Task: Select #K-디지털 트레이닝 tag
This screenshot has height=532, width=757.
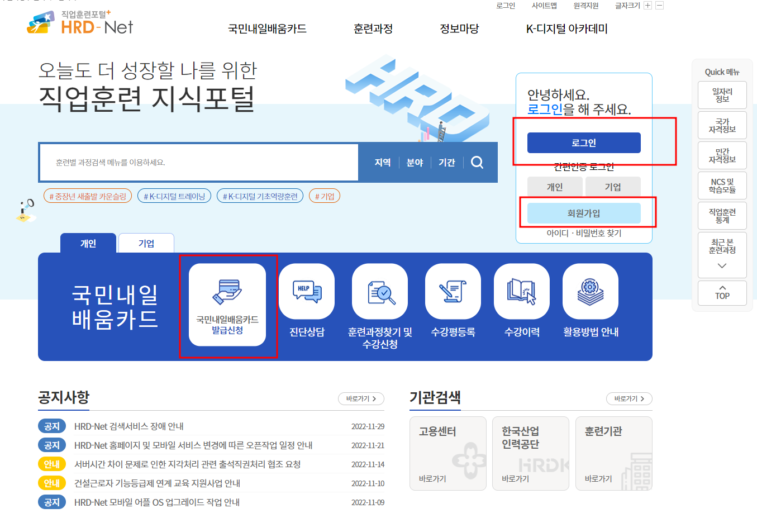Action: (x=174, y=196)
